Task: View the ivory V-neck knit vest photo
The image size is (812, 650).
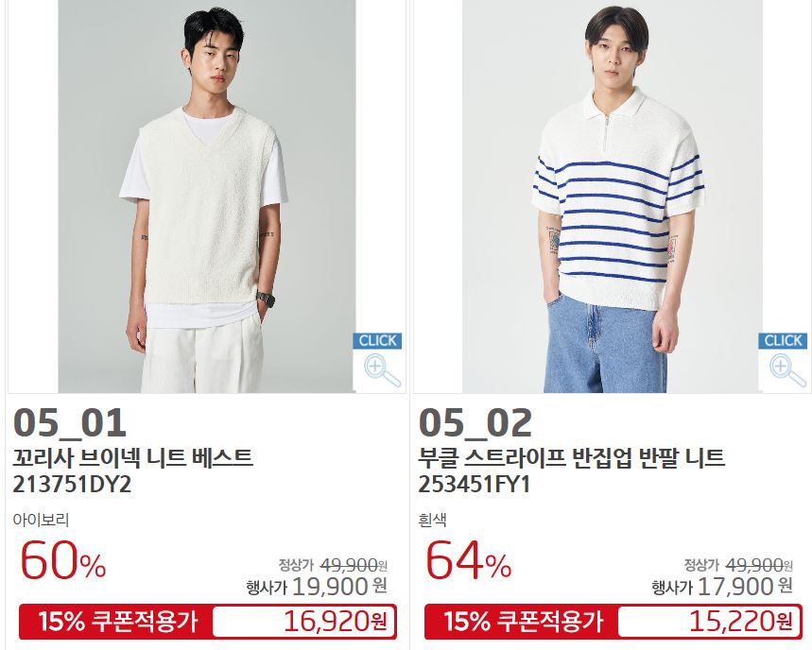Action: (207, 197)
